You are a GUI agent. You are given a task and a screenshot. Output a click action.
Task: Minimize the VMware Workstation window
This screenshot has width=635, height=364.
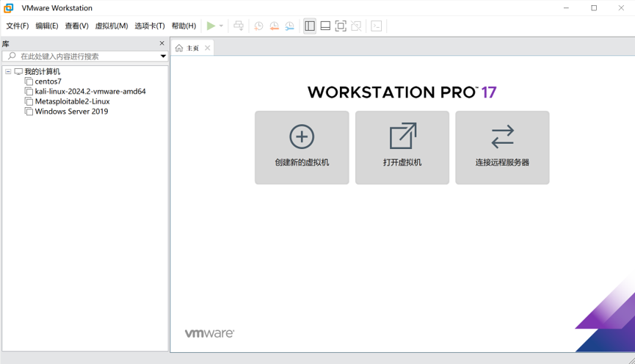click(566, 7)
